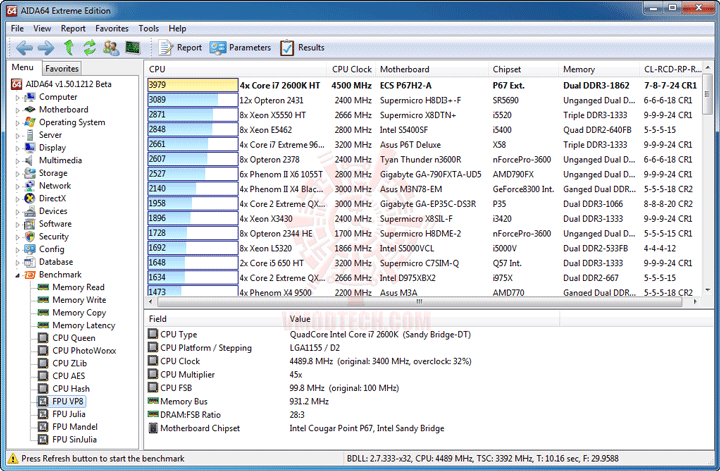Select the CPU Queen benchmark icon
This screenshot has height=471, width=720.
tap(43, 338)
